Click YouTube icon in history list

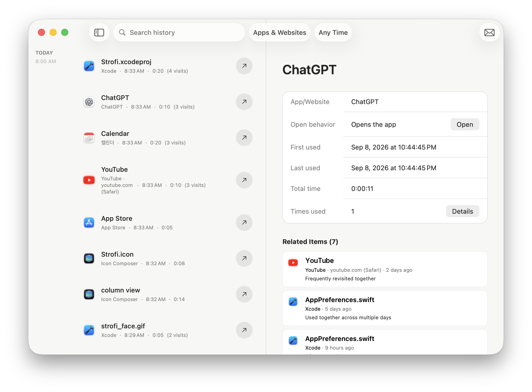coord(89,180)
